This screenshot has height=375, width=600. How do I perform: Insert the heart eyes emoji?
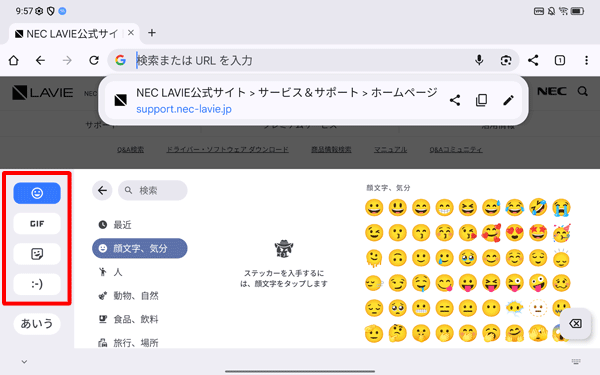tap(515, 233)
